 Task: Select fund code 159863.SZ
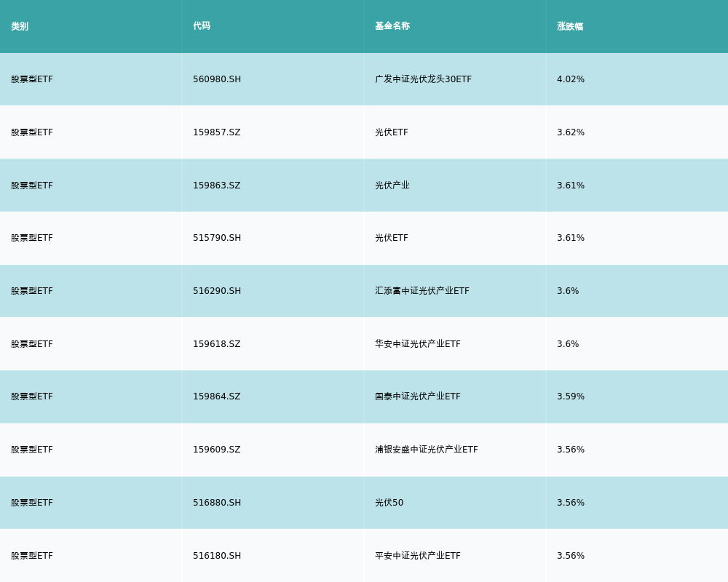point(217,186)
